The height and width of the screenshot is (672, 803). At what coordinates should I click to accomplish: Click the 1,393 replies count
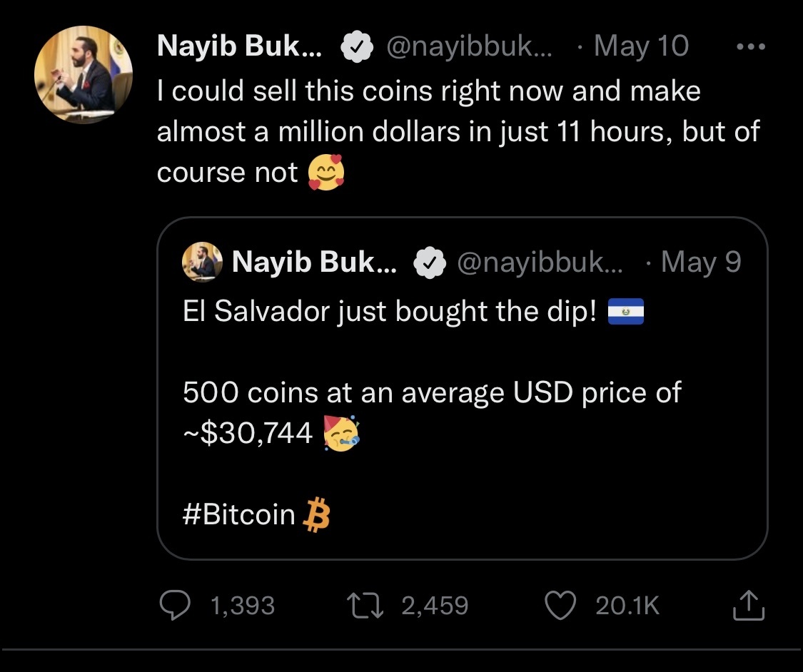coord(243,606)
